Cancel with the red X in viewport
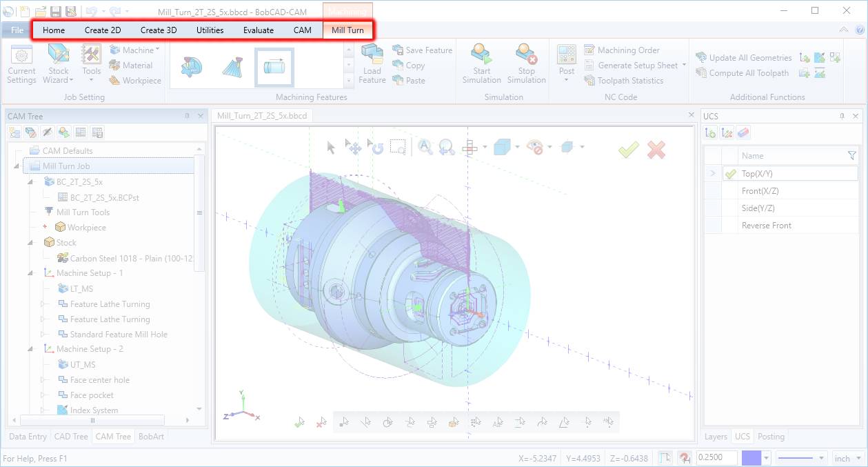This screenshot has height=467, width=868. click(x=656, y=150)
